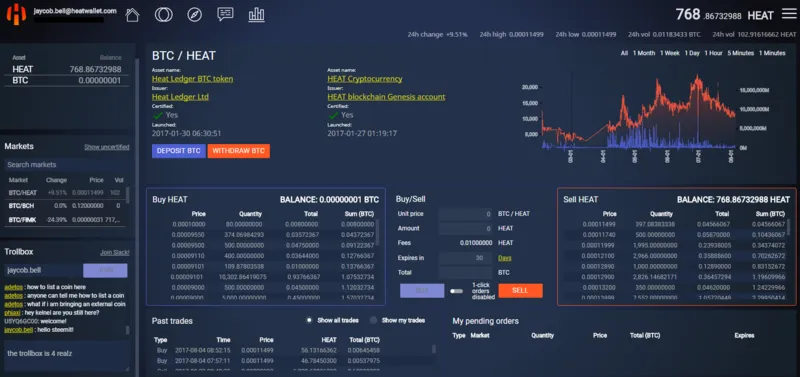Image resolution: width=800 pixels, height=377 pixels.
Task: Open the compass explorer icon
Action: (194, 14)
